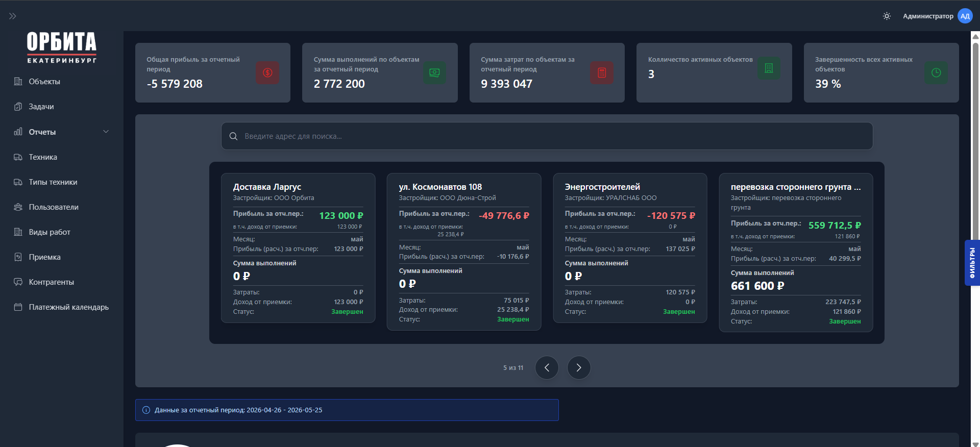980x447 pixels.
Task: Click profit value 123 000 ₽
Action: click(341, 216)
